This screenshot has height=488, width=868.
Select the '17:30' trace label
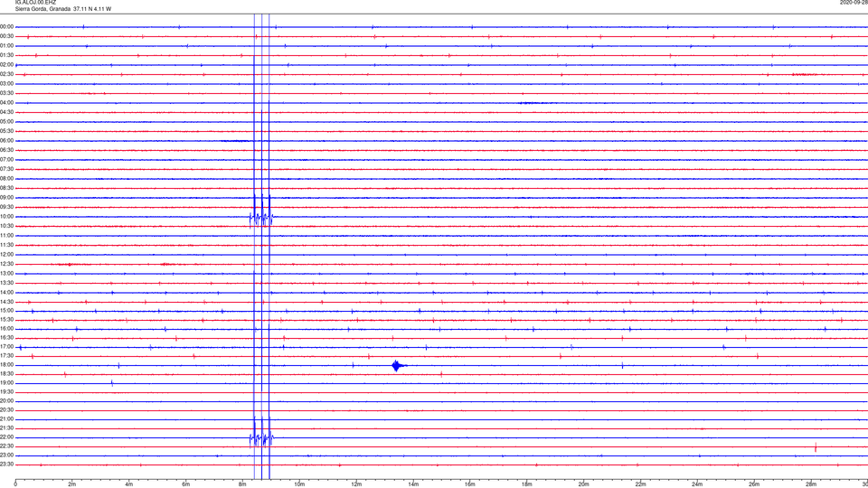point(6,356)
